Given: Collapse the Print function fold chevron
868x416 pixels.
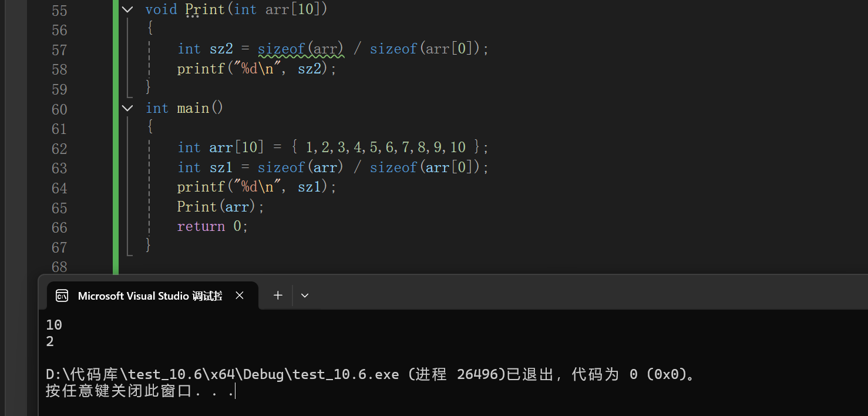Looking at the screenshot, I should (127, 9).
